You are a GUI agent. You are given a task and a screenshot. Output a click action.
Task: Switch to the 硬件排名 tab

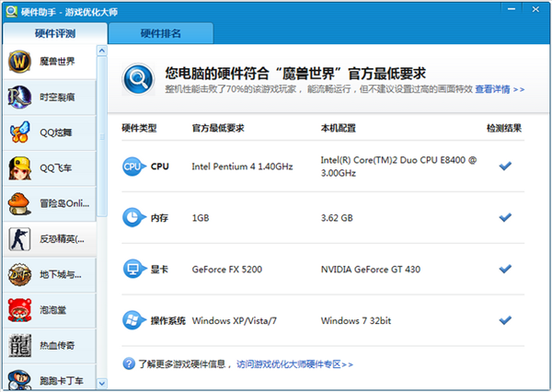[160, 33]
